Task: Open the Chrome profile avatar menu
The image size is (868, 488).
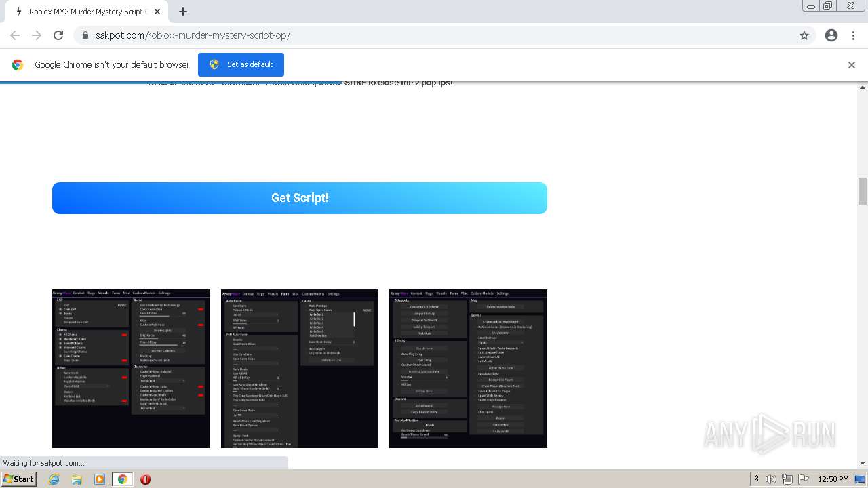Action: point(831,35)
